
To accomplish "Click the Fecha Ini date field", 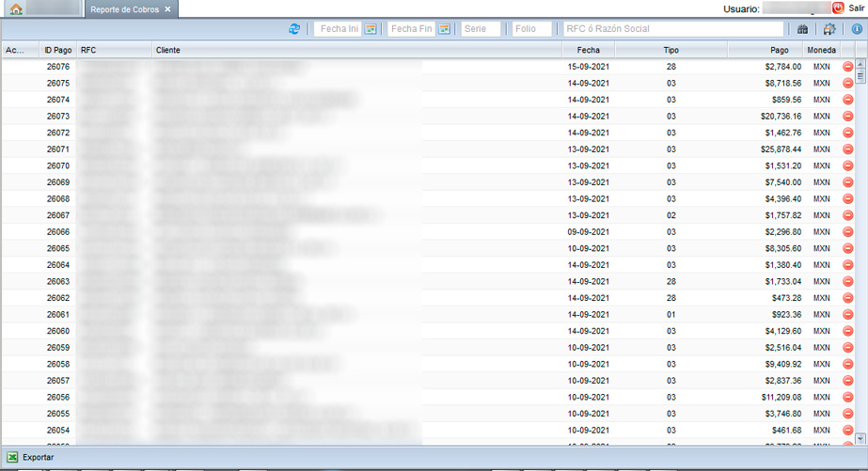I will [339, 29].
